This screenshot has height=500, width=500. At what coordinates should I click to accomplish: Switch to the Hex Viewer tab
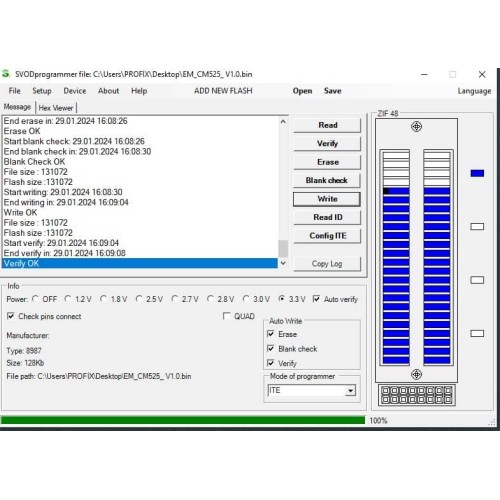(x=56, y=108)
